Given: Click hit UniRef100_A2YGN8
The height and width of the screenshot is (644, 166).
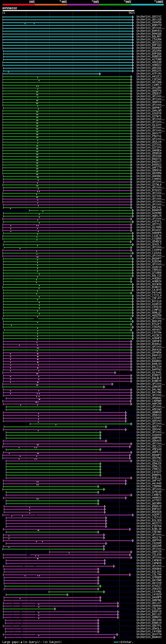Looking at the screenshot, I should pos(149,59).
